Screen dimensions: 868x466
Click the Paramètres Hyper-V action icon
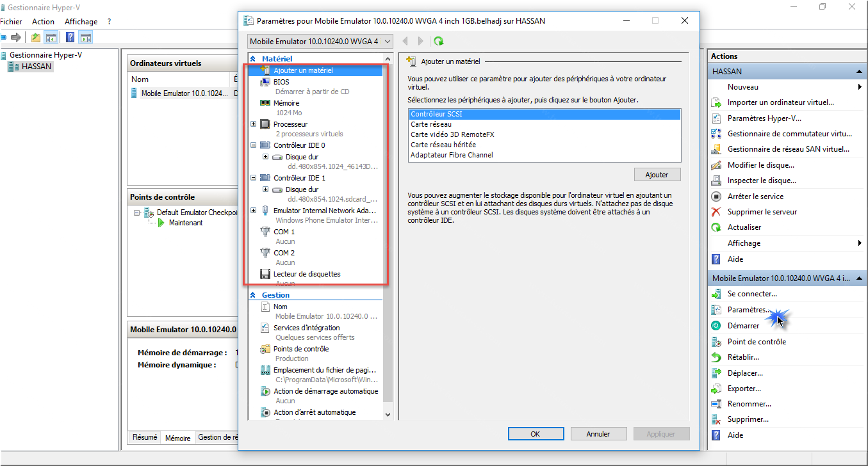click(716, 118)
